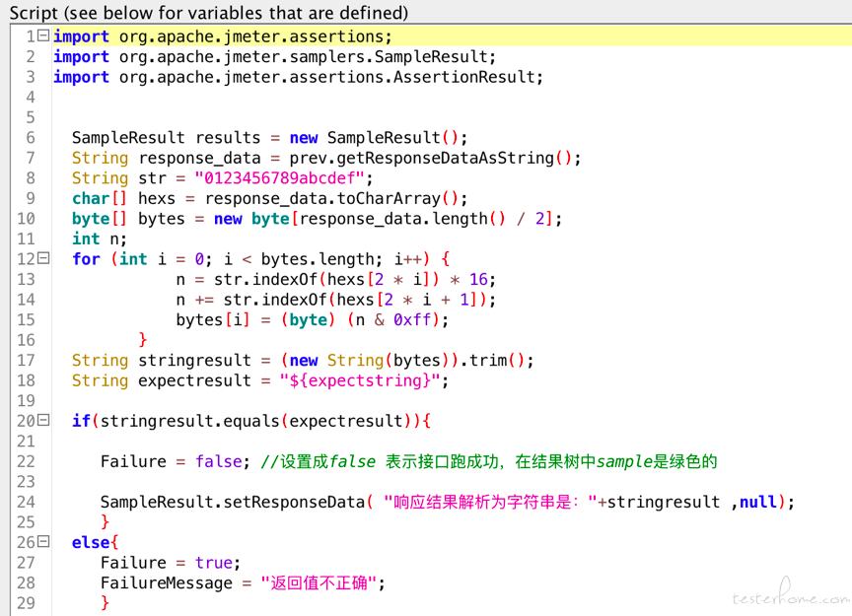Click "Failure = true;" on line 27
This screenshot has width=852, height=616.
coord(170,563)
